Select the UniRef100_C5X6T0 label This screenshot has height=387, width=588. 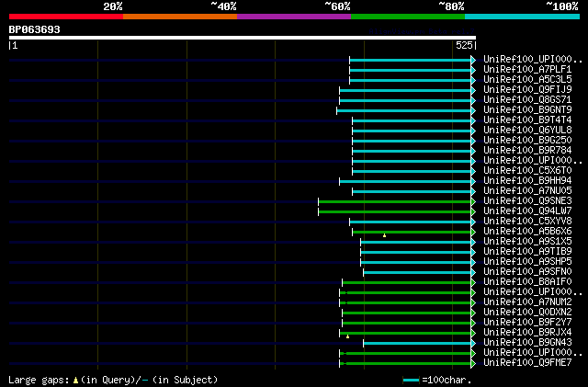pos(527,171)
